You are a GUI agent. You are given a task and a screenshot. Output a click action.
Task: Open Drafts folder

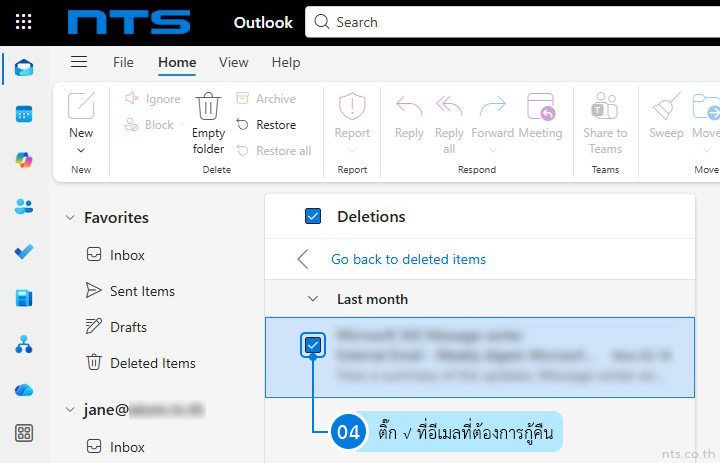(x=117, y=327)
